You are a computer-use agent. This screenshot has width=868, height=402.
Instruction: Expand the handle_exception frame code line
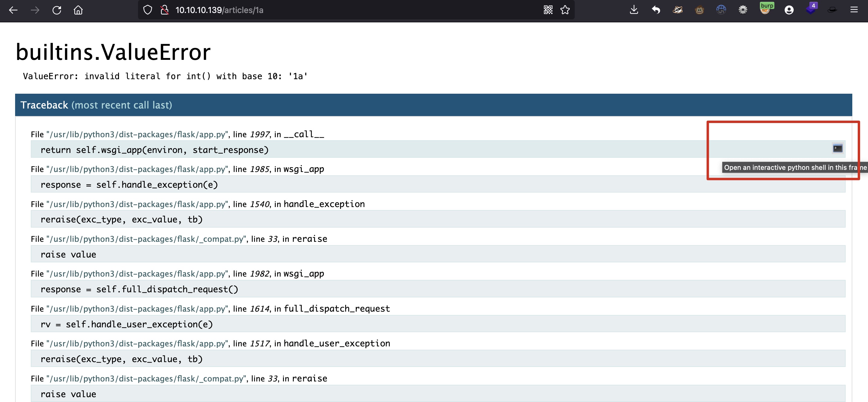pyautogui.click(x=121, y=219)
